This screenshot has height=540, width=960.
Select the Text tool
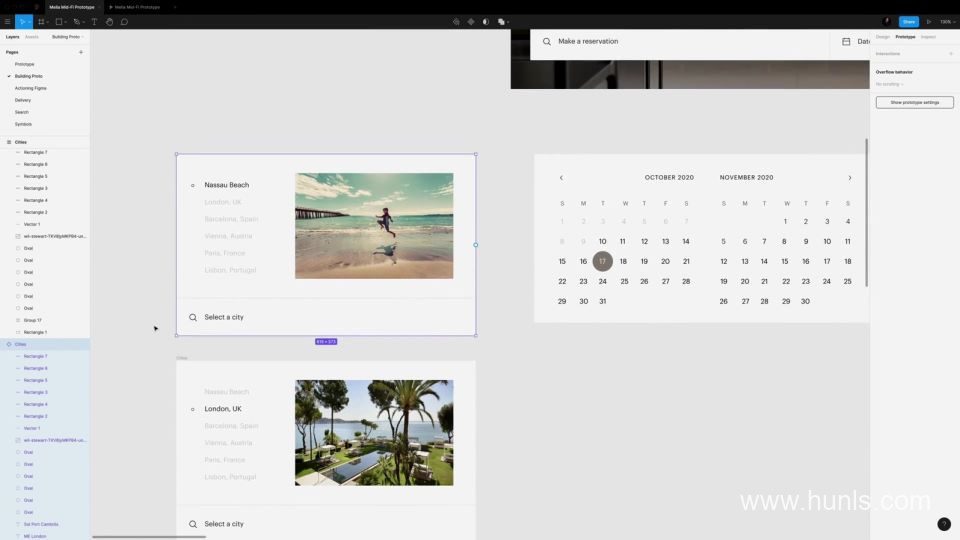tap(94, 21)
